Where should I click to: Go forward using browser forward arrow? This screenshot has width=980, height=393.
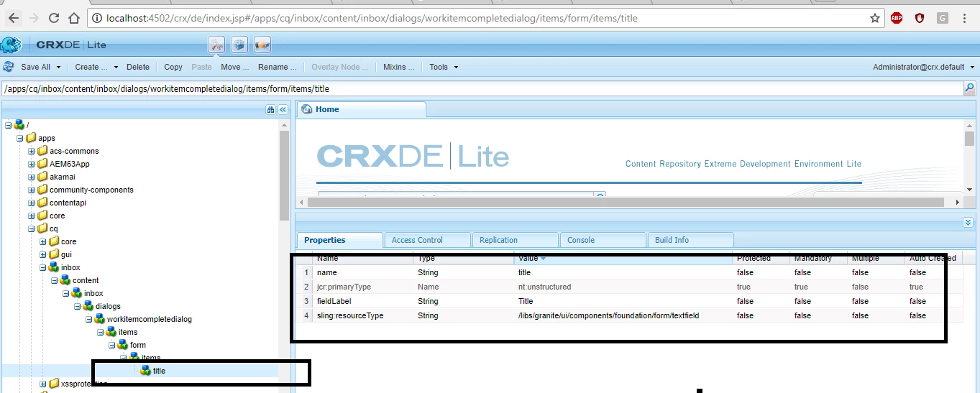34,18
